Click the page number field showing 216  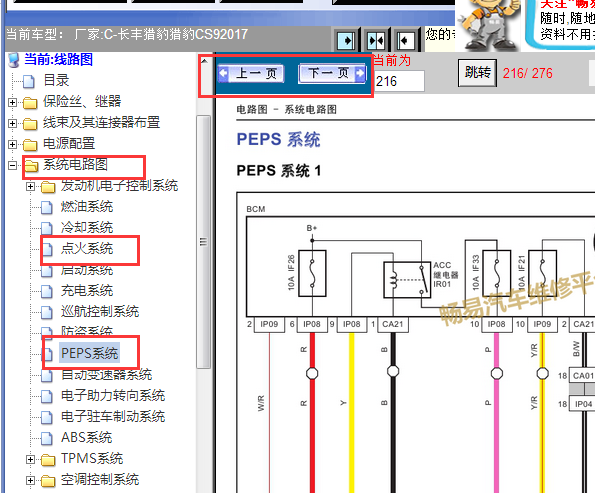399,81
